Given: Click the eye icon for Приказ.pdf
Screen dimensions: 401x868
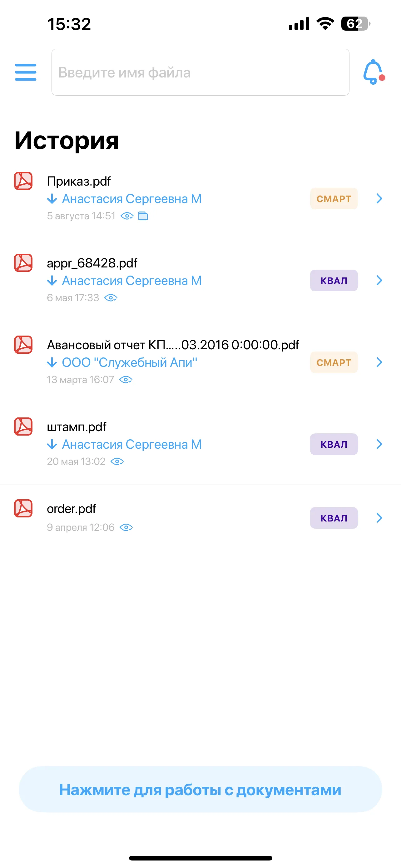Looking at the screenshot, I should pos(127,216).
